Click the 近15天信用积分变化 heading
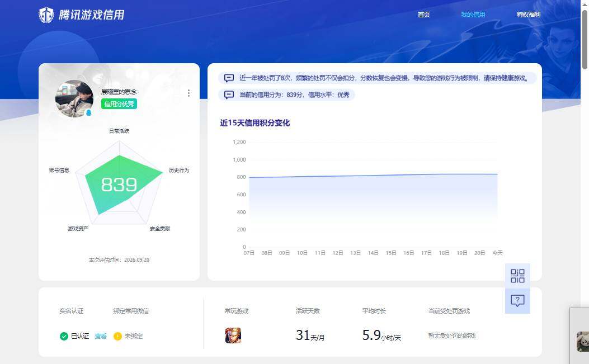 pos(255,123)
